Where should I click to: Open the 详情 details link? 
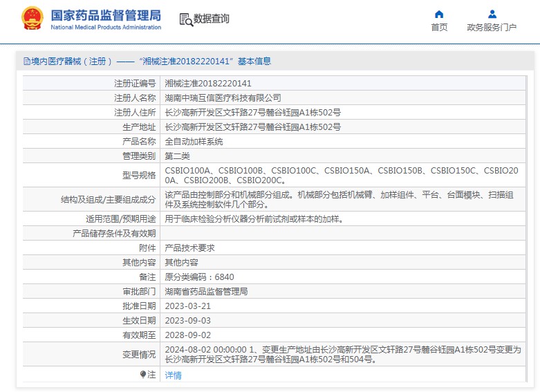(174, 375)
